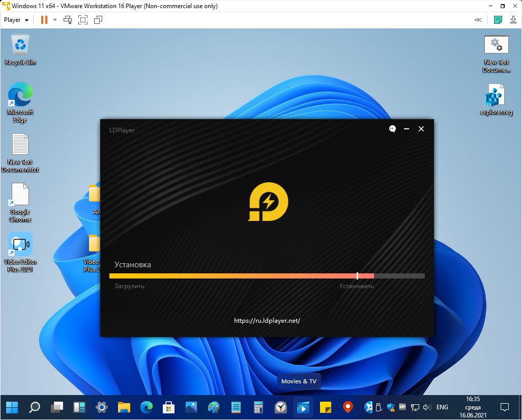Open Widgets panel on taskbar

(79, 407)
